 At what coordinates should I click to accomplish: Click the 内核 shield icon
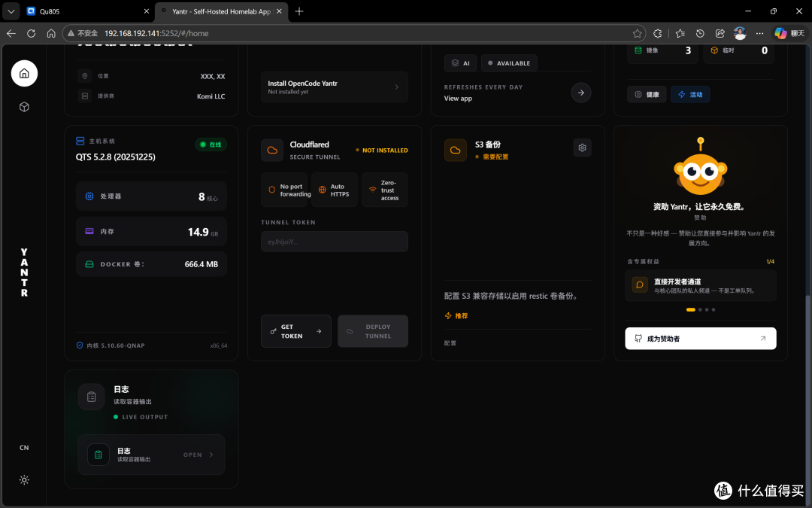(80, 345)
